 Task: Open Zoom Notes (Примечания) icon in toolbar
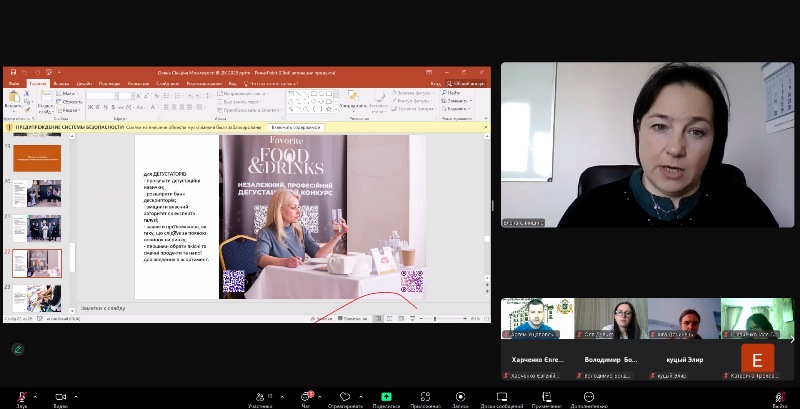pos(546,397)
